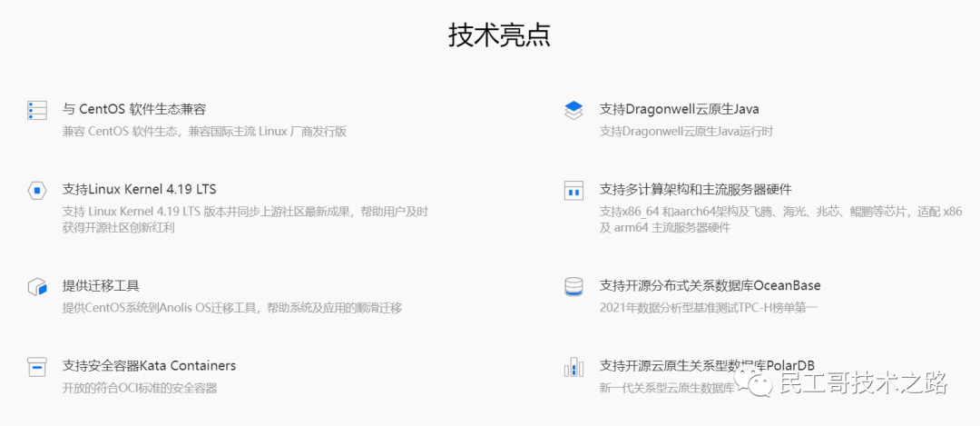Open the 支持安全容器Kata Containers heading
This screenshot has width=980, height=426.
150,365
